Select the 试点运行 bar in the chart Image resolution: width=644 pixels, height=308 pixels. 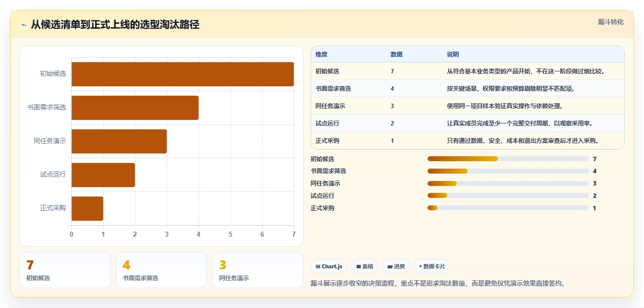pyautogui.click(x=103, y=175)
